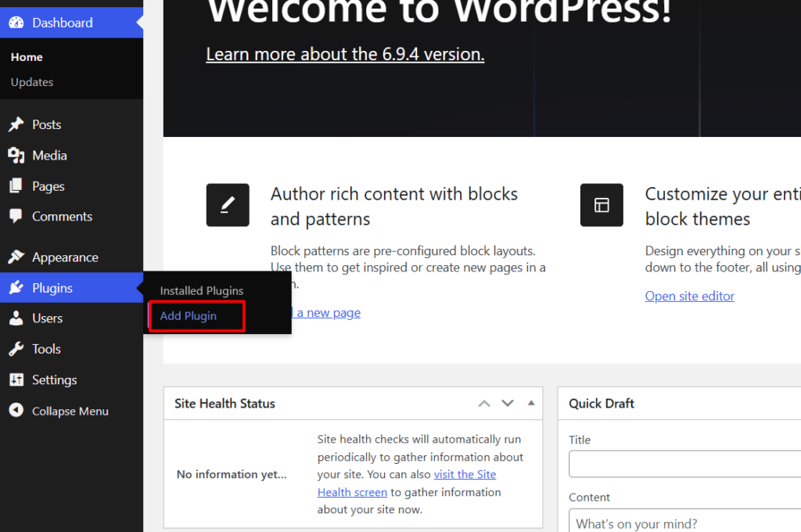Click the Posts pushpin icon
The height and width of the screenshot is (532, 801).
click(16, 124)
